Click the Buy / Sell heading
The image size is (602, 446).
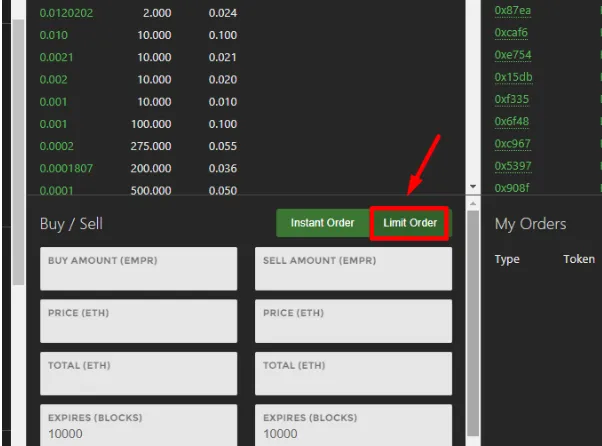(x=71, y=224)
